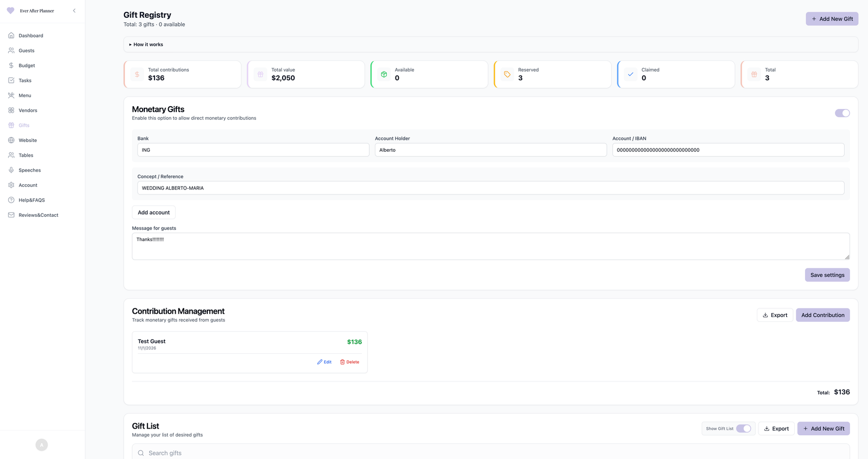Click the Dashboard home icon
The height and width of the screenshot is (459, 868).
11,36
